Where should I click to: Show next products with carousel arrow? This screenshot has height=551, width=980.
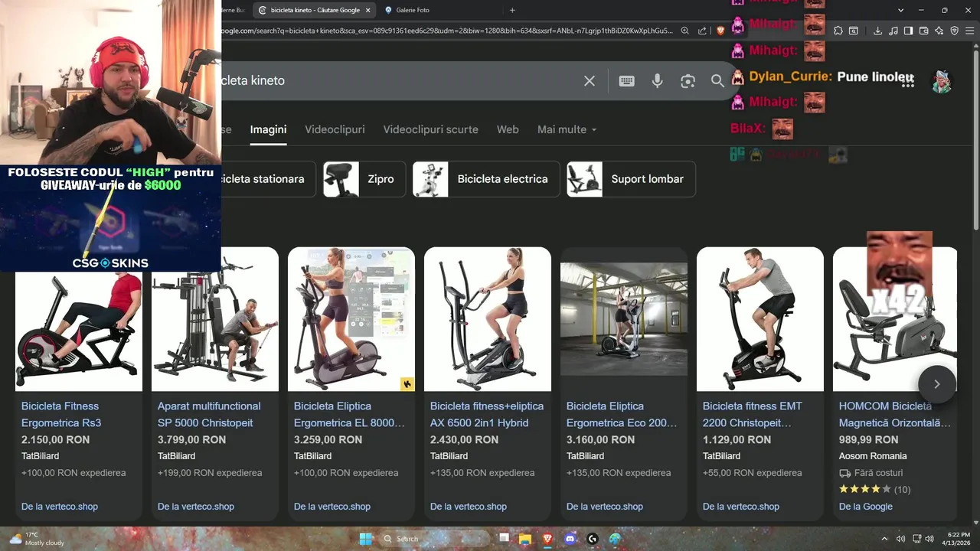tap(936, 383)
